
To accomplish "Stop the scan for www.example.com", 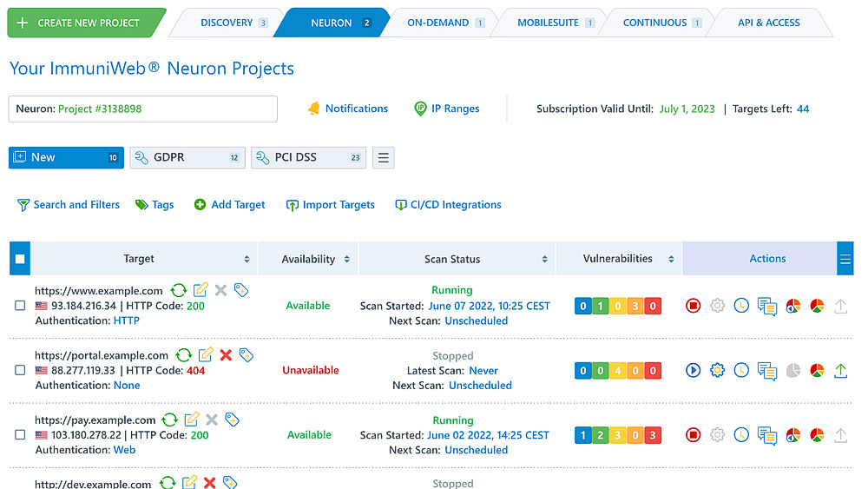I will tap(693, 306).
